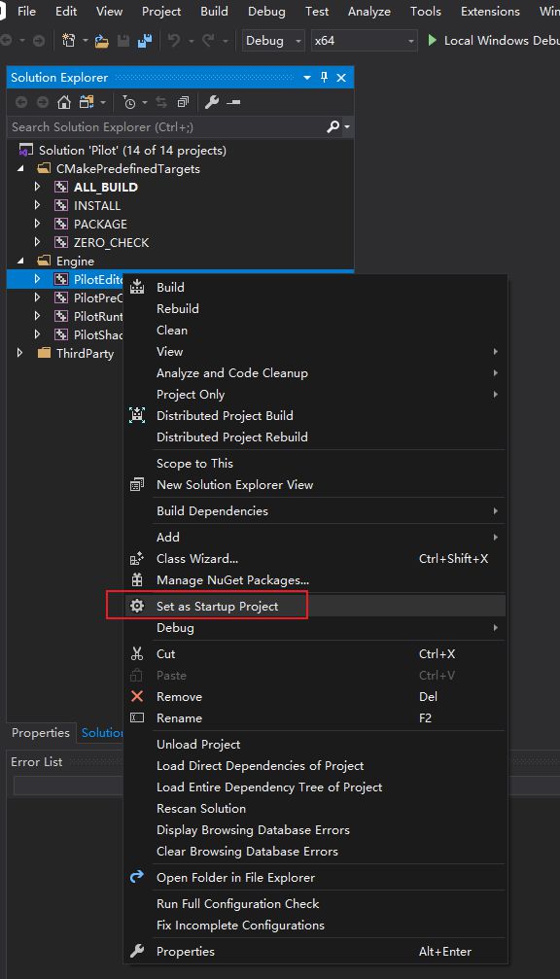The image size is (560, 979).
Task: Click the gear icon beside Set as Startup Project
Action: [137, 606]
